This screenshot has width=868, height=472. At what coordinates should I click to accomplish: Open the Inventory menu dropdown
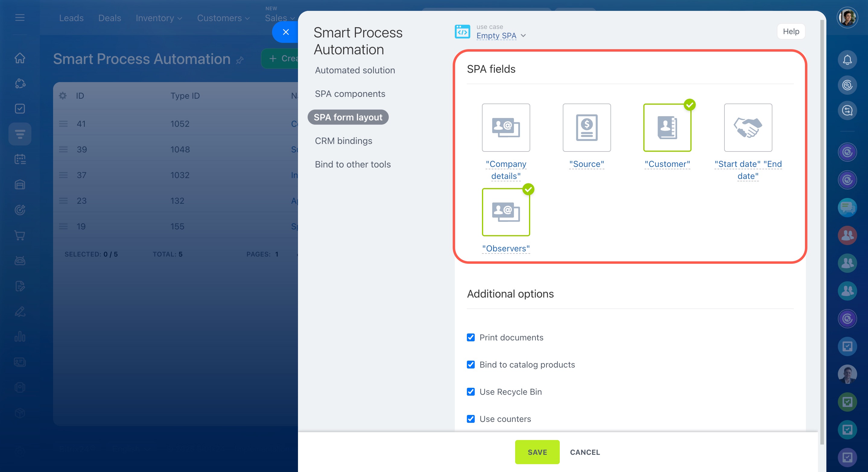click(159, 18)
